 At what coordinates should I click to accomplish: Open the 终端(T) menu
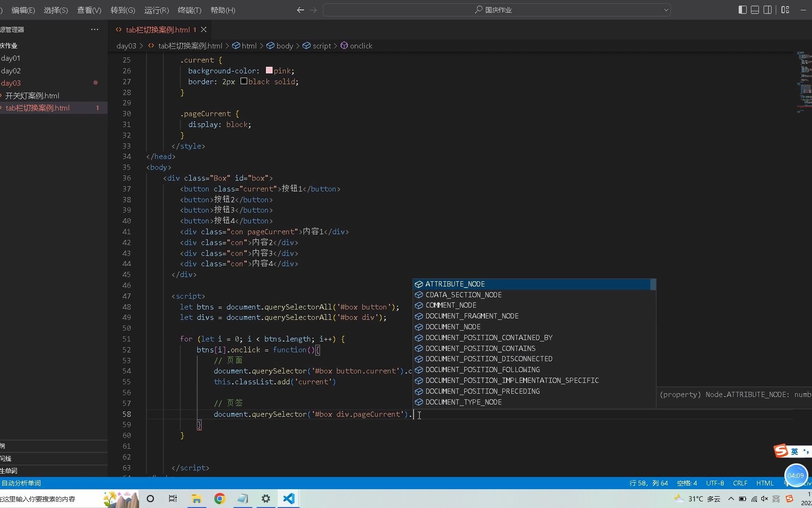point(189,10)
